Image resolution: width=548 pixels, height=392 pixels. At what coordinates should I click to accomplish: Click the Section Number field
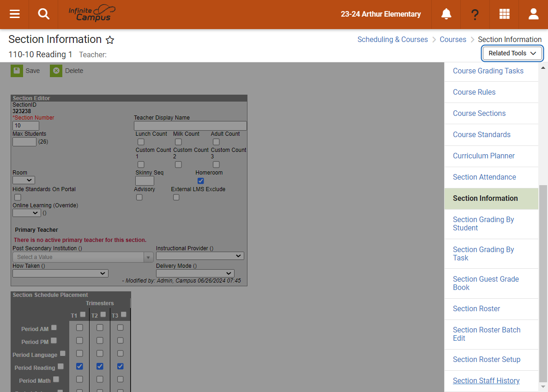(x=25, y=126)
